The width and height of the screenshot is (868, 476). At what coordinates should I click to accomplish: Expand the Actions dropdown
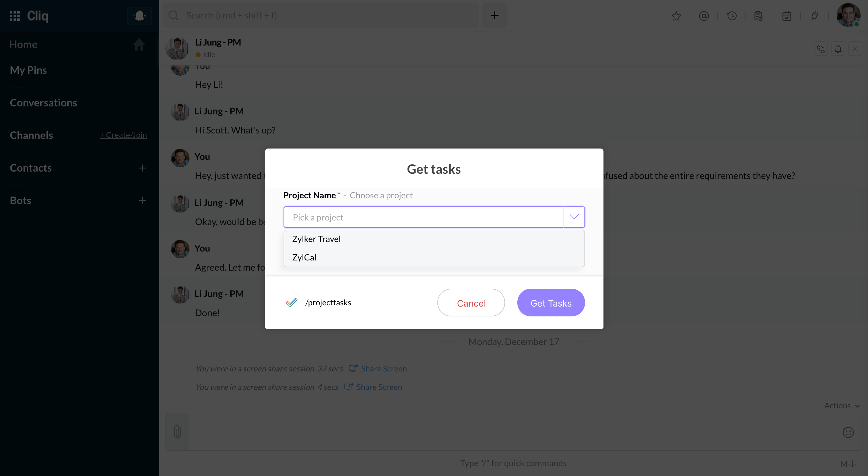[x=842, y=406]
